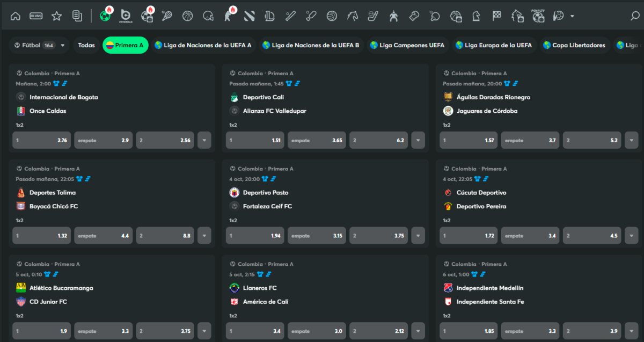The image size is (644, 342).
Task: Expand more markets for Cúcuta Deportivo match
Action: tap(632, 236)
